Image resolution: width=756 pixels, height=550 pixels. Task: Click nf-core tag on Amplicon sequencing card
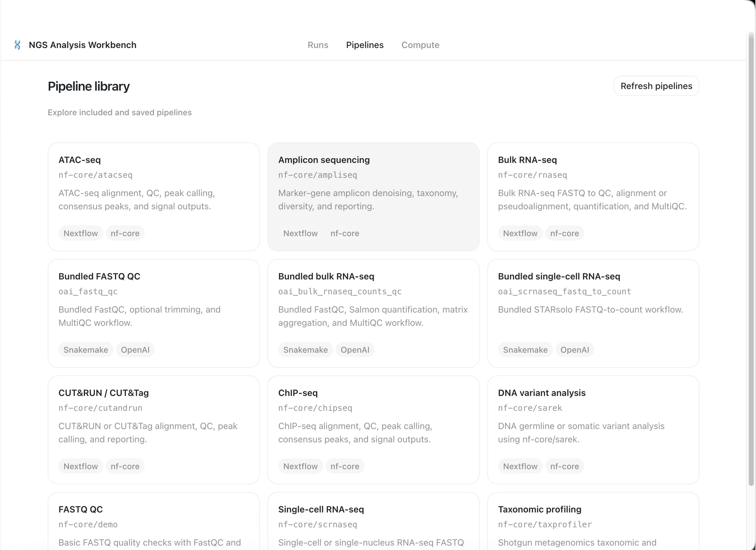point(345,233)
